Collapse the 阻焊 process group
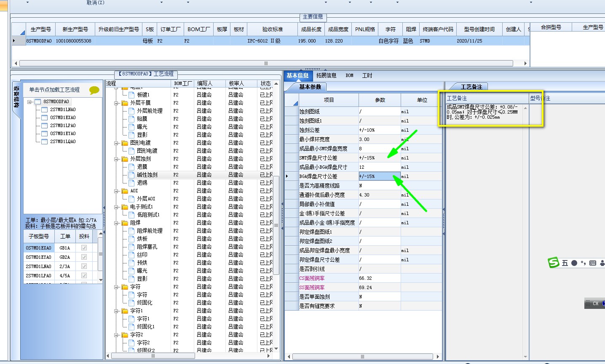 [x=116, y=223]
